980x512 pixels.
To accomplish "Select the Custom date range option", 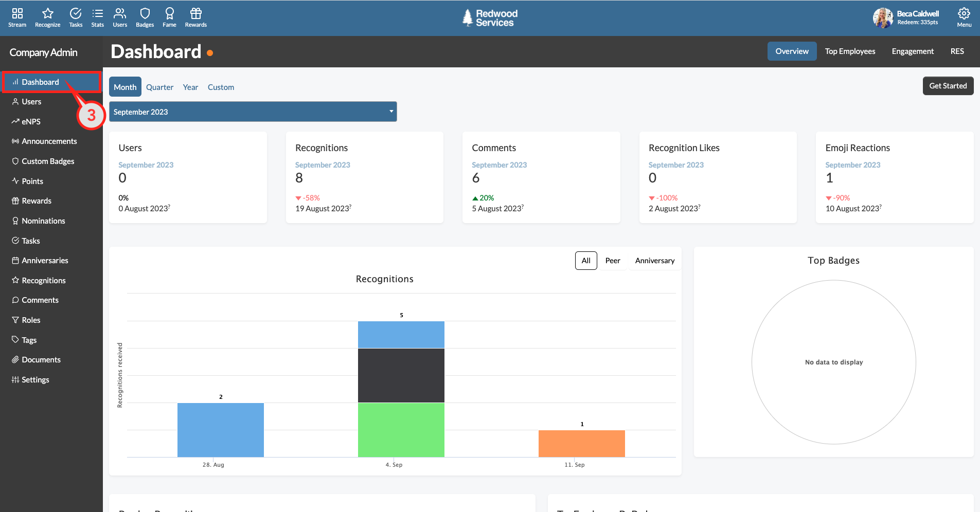I will (221, 87).
